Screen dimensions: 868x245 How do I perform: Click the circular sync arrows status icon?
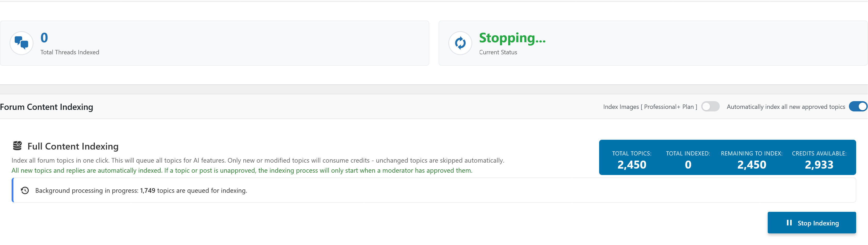(x=460, y=43)
